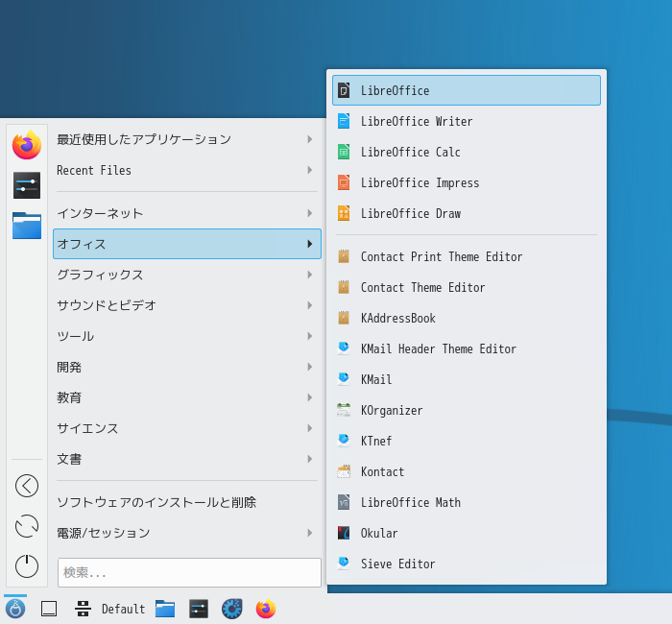
Task: Open LibreOffice Start Center entry
Action: (467, 90)
